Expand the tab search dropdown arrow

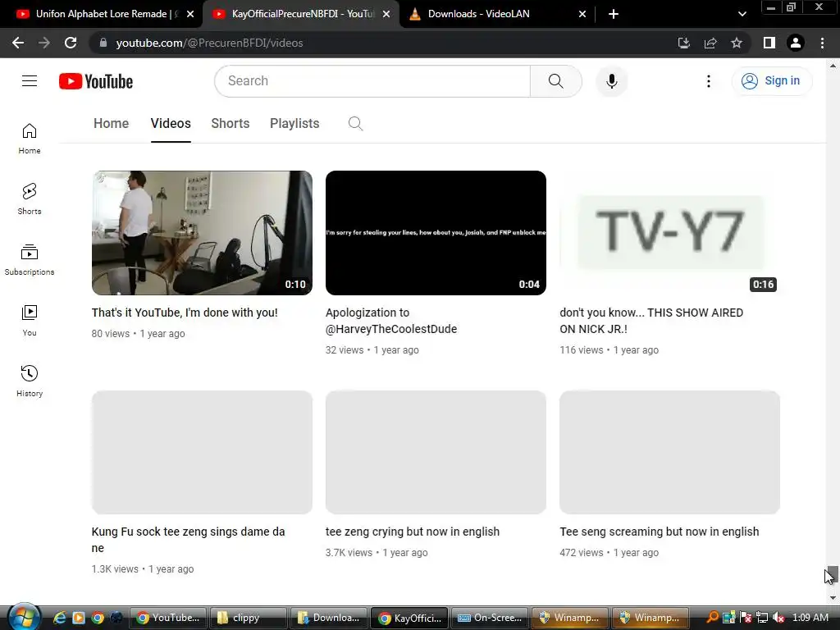click(x=742, y=14)
